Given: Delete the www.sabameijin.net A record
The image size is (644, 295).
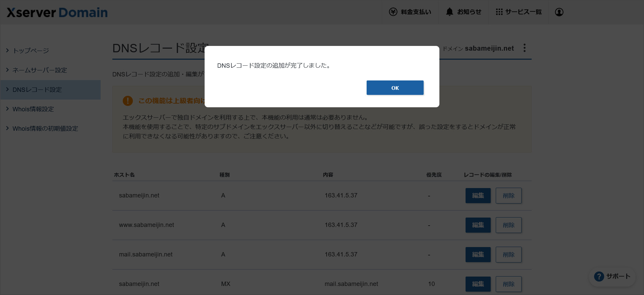Looking at the screenshot, I should point(508,225).
